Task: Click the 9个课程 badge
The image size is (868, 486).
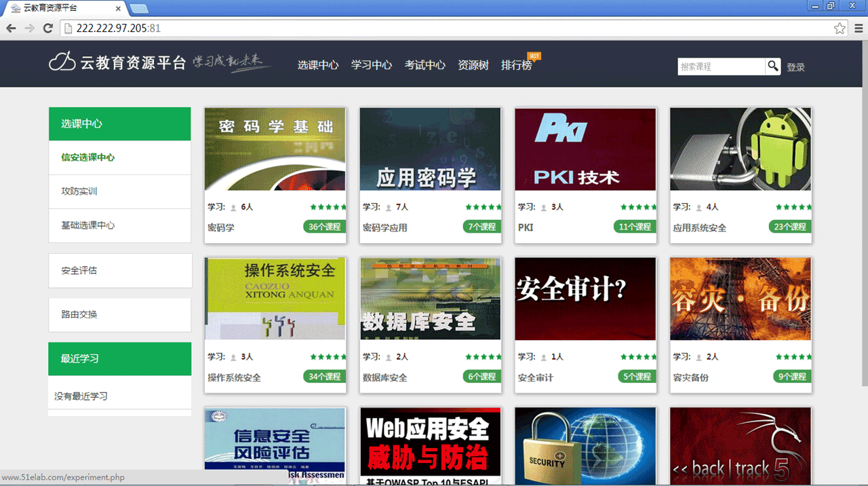Action: click(x=793, y=377)
